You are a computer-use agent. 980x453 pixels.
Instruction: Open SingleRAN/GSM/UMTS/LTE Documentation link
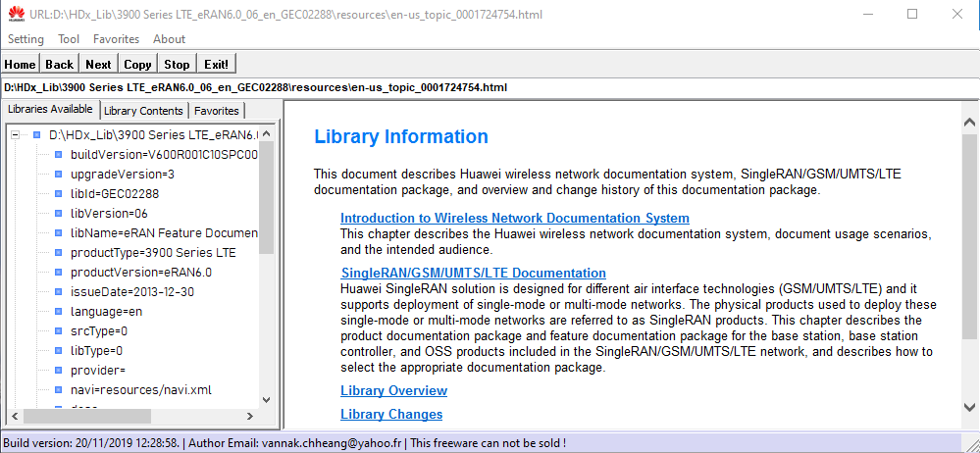[474, 273]
